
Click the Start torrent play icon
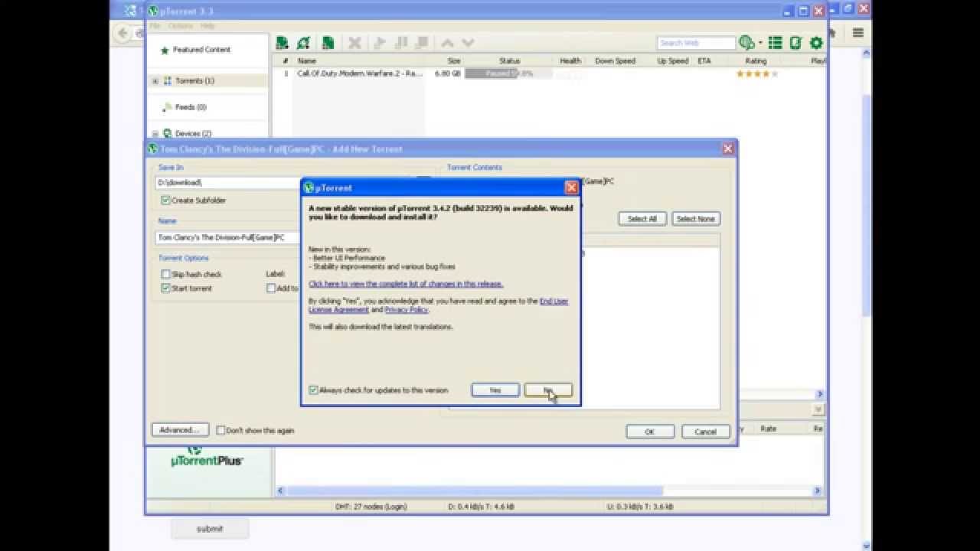click(379, 43)
